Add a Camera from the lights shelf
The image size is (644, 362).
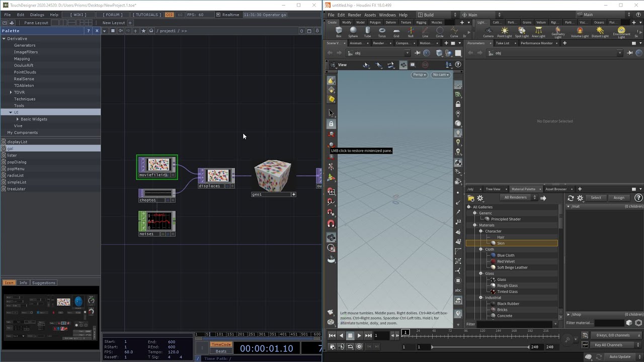tap(488, 32)
